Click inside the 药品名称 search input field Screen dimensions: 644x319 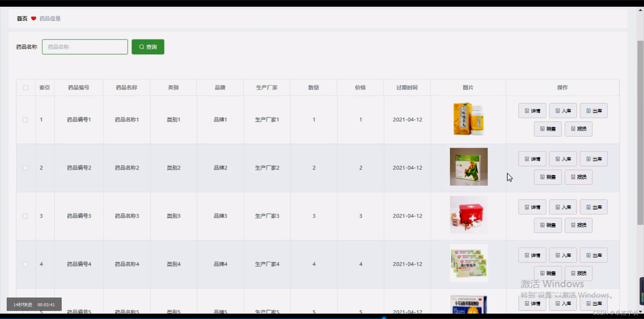(85, 47)
